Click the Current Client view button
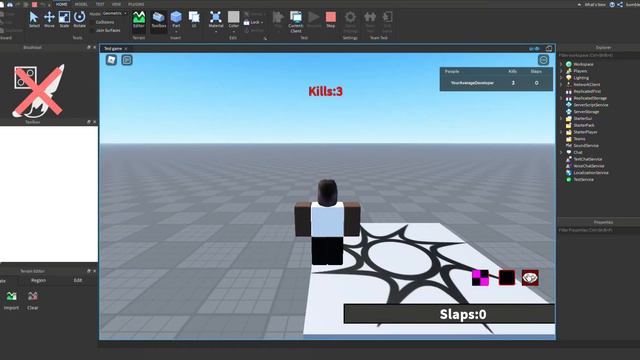 pyautogui.click(x=296, y=22)
